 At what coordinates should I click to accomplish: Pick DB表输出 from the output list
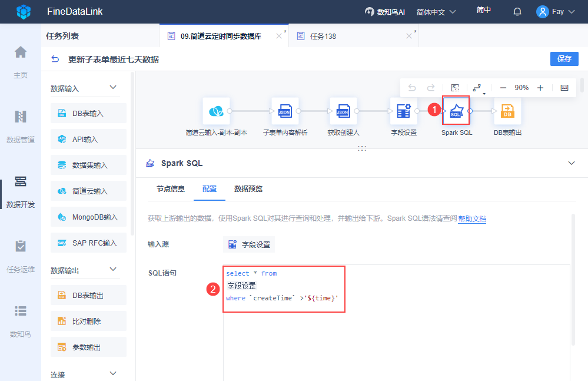pos(88,295)
